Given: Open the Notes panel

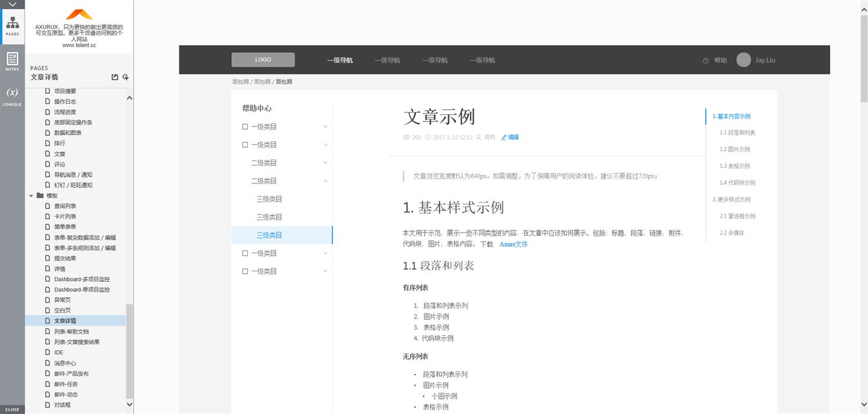Looking at the screenshot, I should point(12,61).
